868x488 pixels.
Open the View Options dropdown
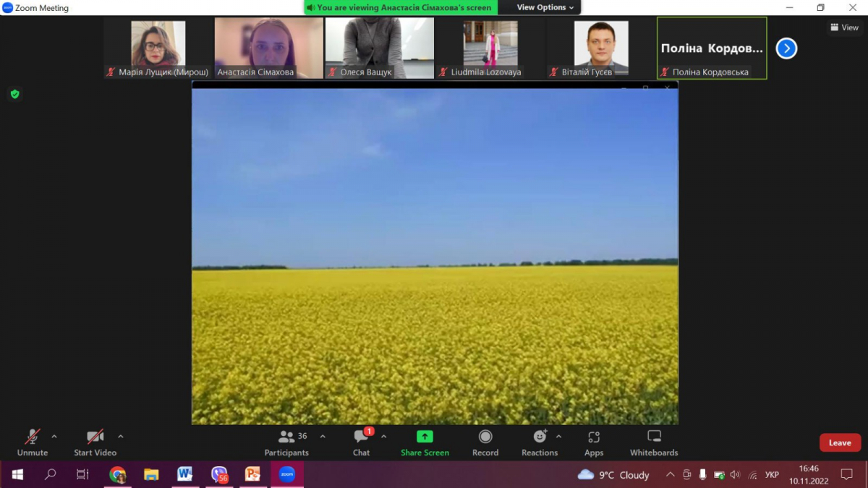[x=545, y=7]
